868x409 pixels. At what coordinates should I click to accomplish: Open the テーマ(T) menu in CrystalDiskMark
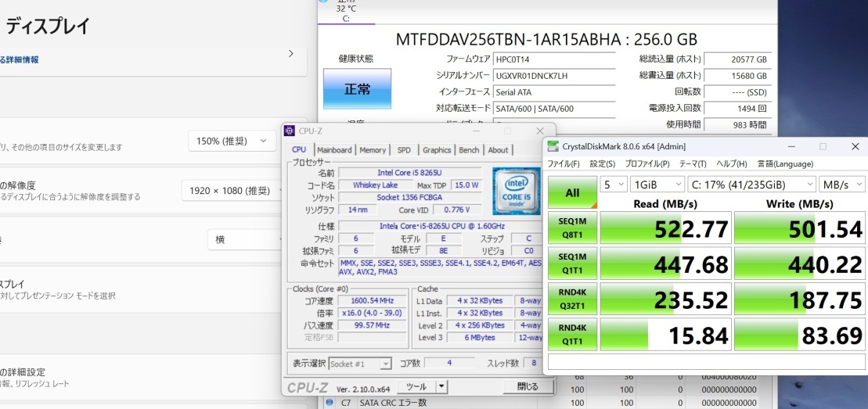point(693,163)
